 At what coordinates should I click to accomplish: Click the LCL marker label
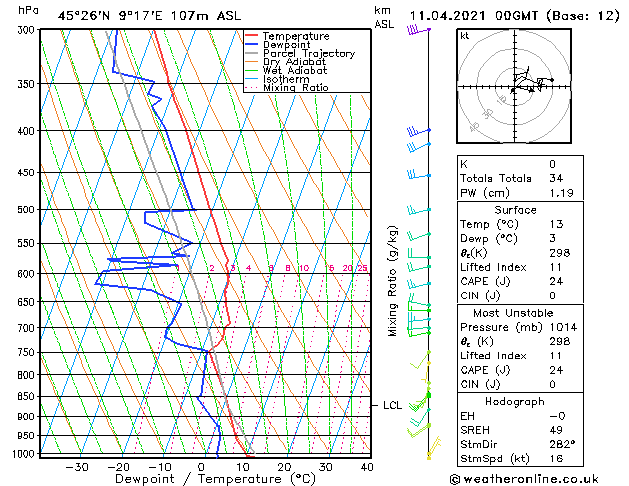tap(392, 405)
